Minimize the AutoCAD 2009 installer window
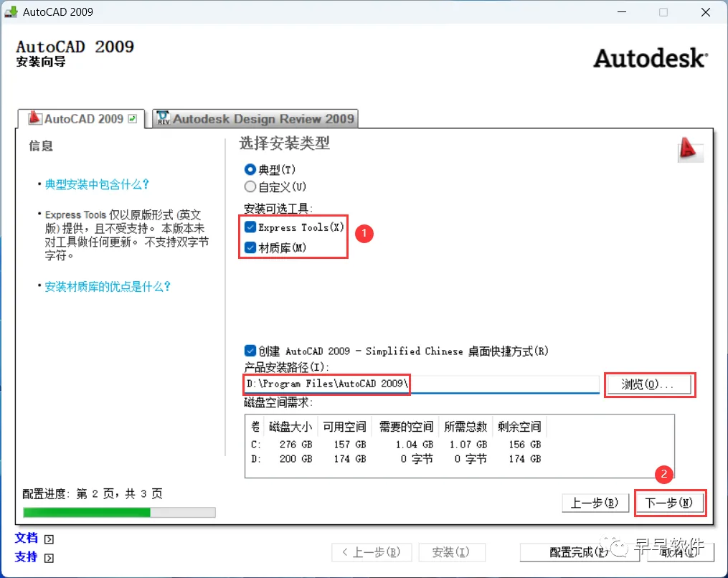This screenshot has width=728, height=578. (622, 12)
